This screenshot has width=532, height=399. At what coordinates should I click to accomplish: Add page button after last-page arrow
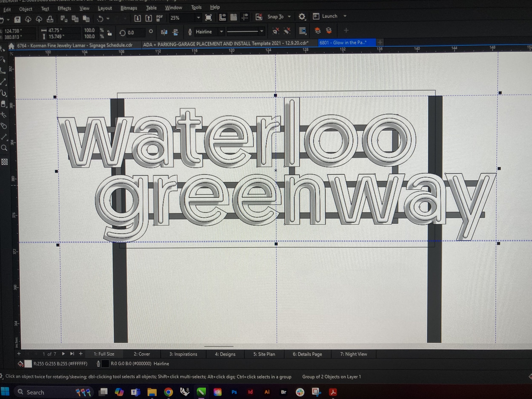pyautogui.click(x=81, y=353)
